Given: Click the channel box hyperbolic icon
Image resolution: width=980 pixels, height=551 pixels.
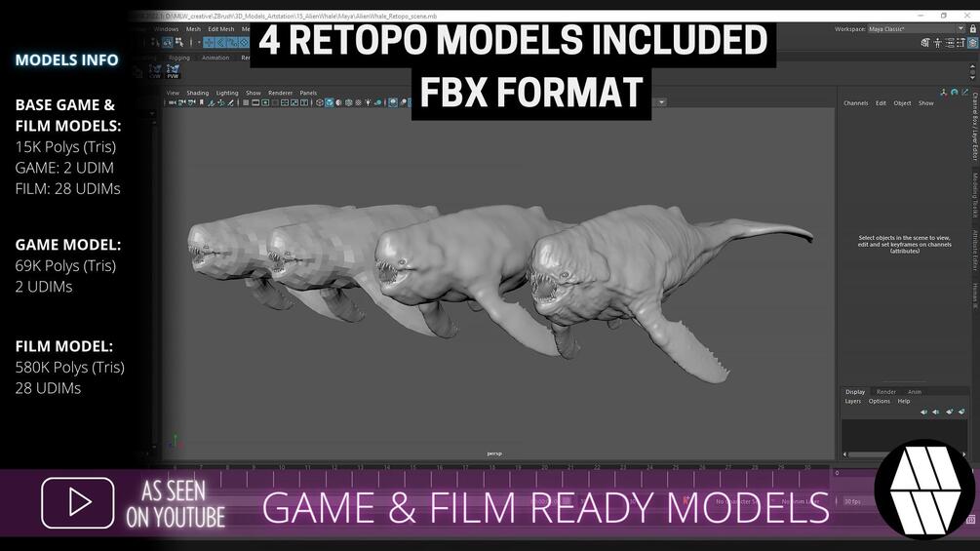Looking at the screenshot, I should pyautogui.click(x=965, y=92).
